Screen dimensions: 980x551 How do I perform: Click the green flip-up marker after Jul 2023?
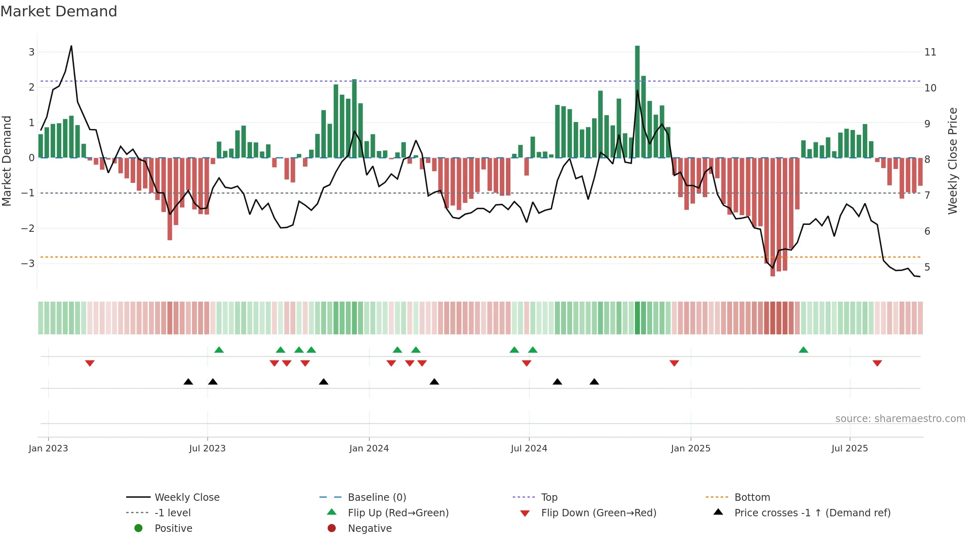pyautogui.click(x=219, y=349)
